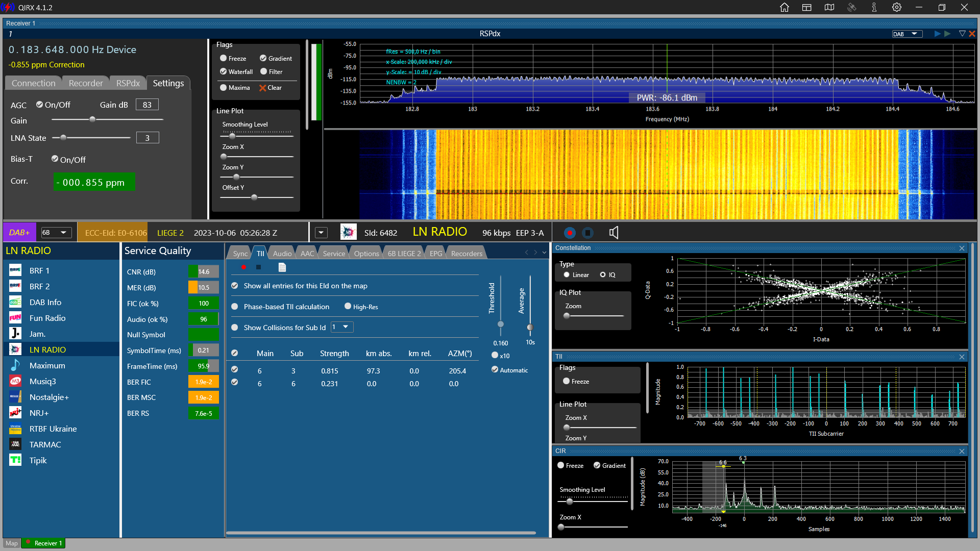The width and height of the screenshot is (980, 551).
Task: Enable Phase-based TII calculation
Action: pyautogui.click(x=235, y=307)
